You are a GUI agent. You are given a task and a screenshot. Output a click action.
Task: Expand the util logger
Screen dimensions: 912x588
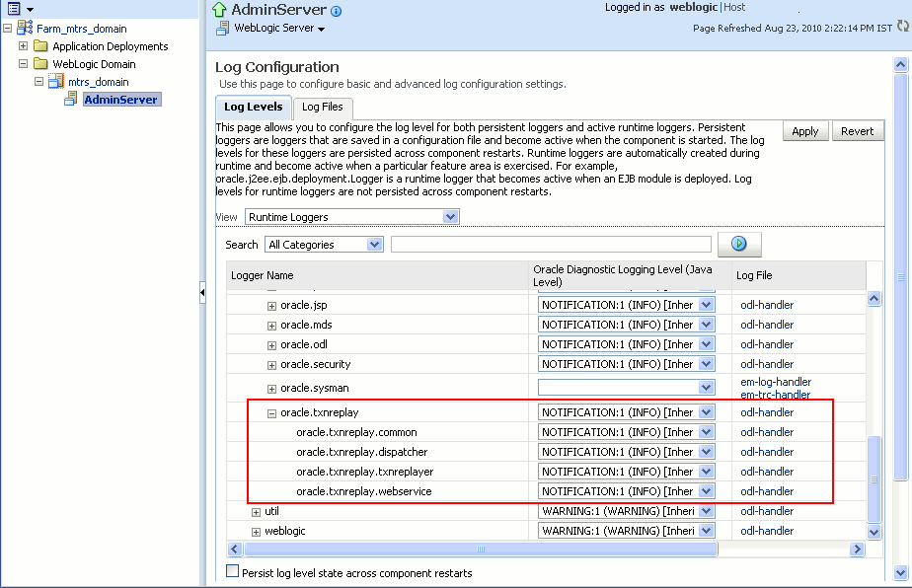pyautogui.click(x=256, y=512)
